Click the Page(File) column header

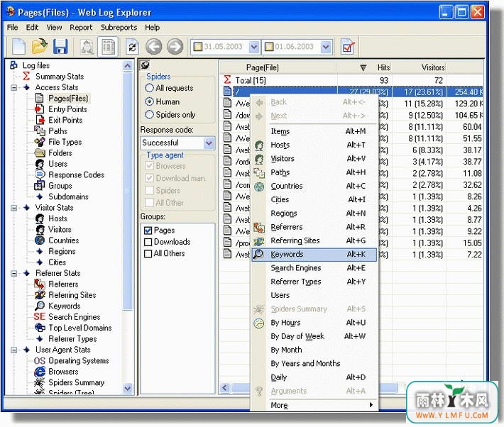(x=278, y=67)
